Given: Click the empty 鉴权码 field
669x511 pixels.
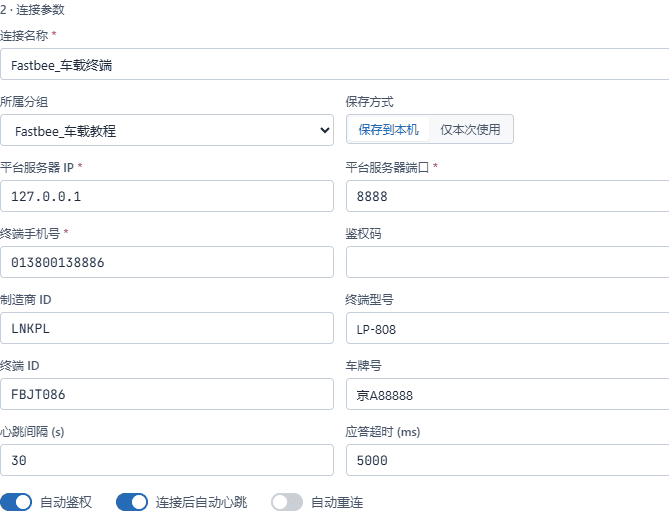Looking at the screenshot, I should tap(508, 262).
